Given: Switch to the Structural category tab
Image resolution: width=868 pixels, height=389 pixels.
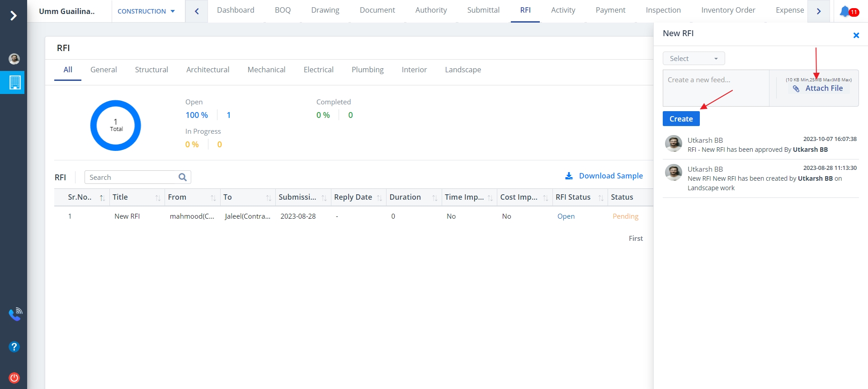Looking at the screenshot, I should click(x=151, y=70).
